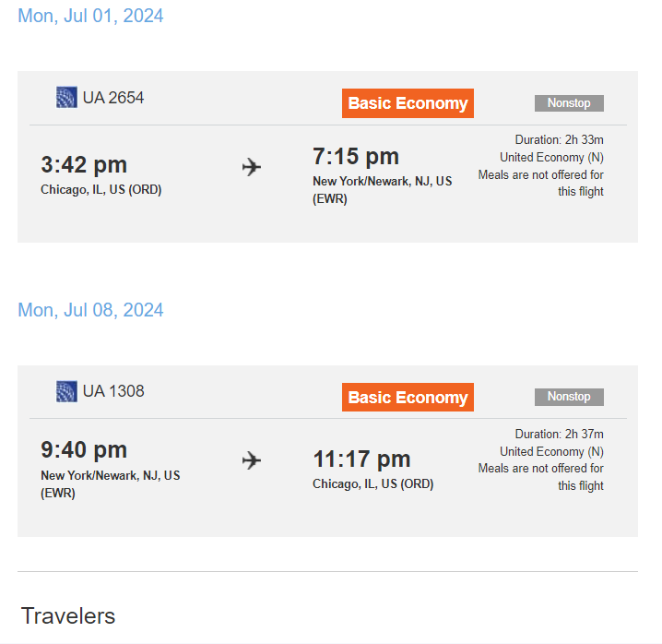Viewport: 662px width, 644px height.
Task: Open the Mon, Jul 01, 2024 date heading
Action: pos(90,16)
